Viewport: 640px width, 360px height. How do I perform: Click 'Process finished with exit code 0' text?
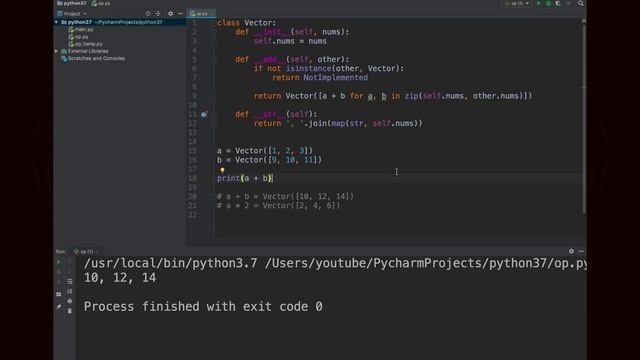203,307
